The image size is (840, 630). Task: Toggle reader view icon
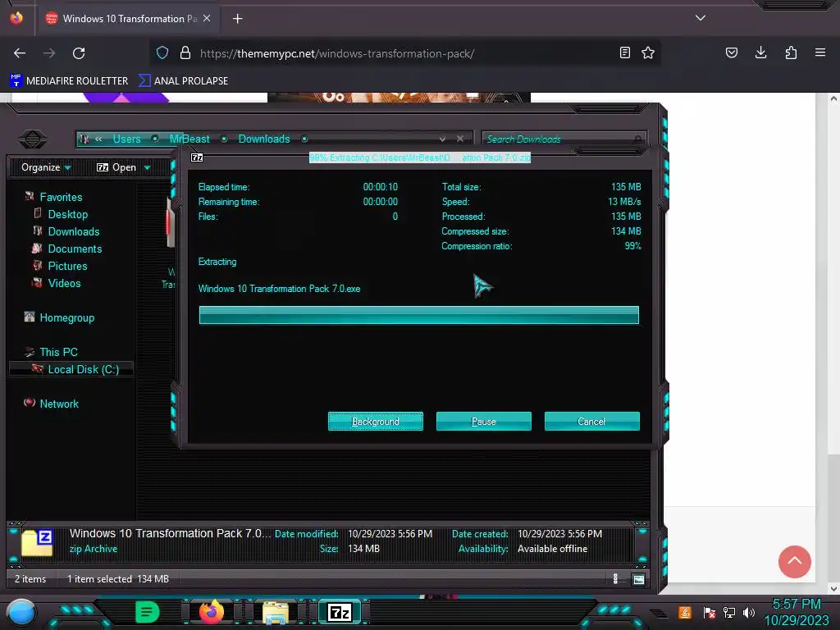coord(624,52)
